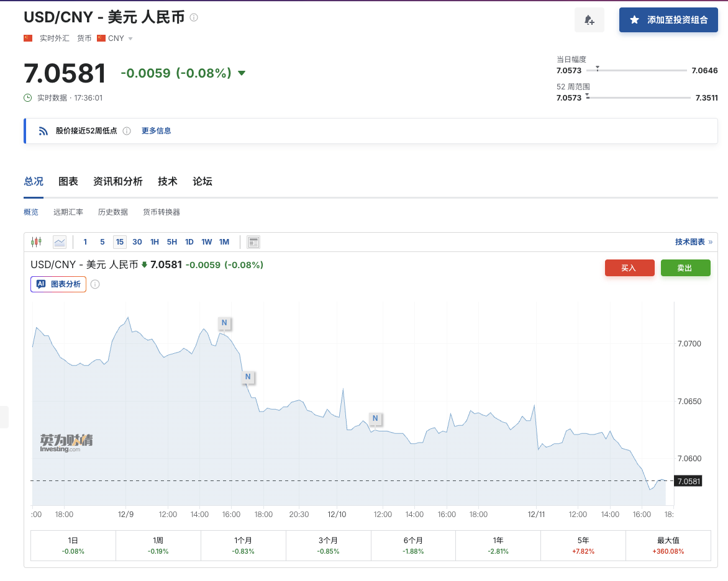
Task: Click info icon next to 52-week low notice
Action: pyautogui.click(x=127, y=131)
